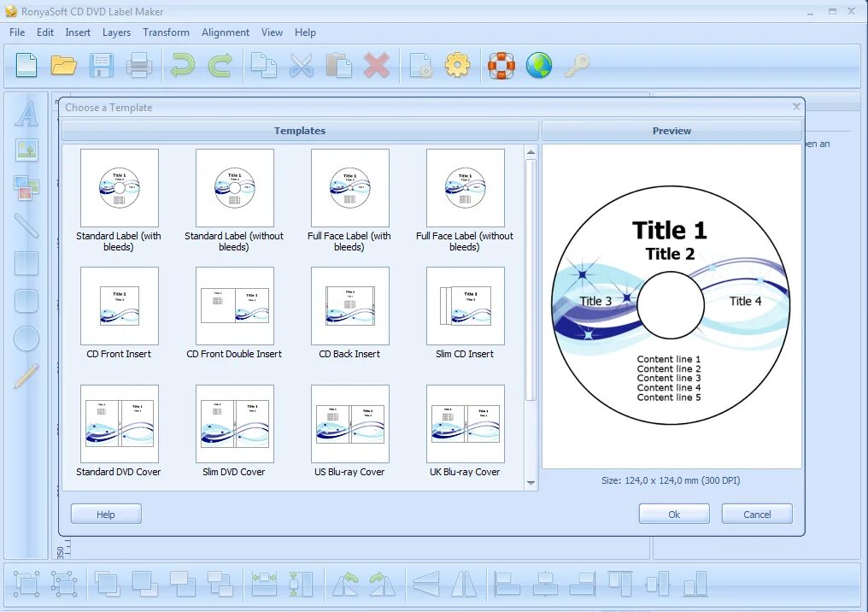Open the Edit menu
868x612 pixels.
45,32
